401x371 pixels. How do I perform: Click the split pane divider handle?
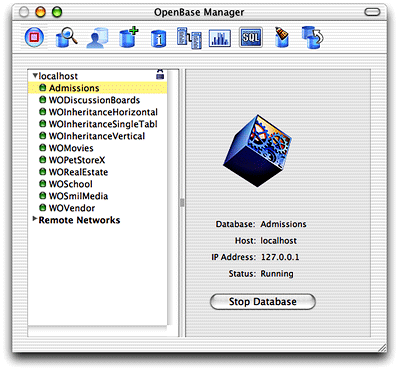tap(182, 203)
